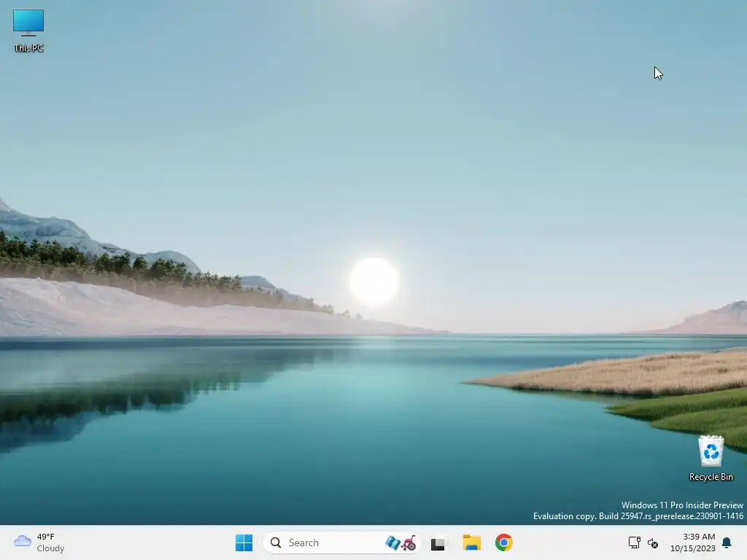The width and height of the screenshot is (747, 560).
Task: Select the Recycle Bin desktop icon
Action: coord(711,458)
